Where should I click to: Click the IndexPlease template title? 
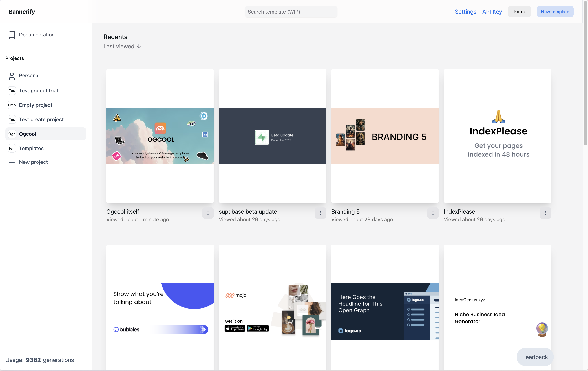click(459, 212)
